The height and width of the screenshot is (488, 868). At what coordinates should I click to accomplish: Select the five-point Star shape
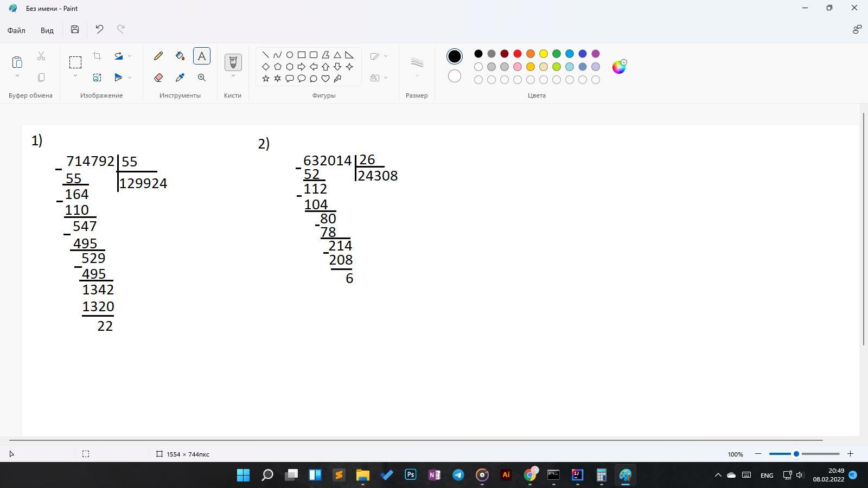click(266, 79)
